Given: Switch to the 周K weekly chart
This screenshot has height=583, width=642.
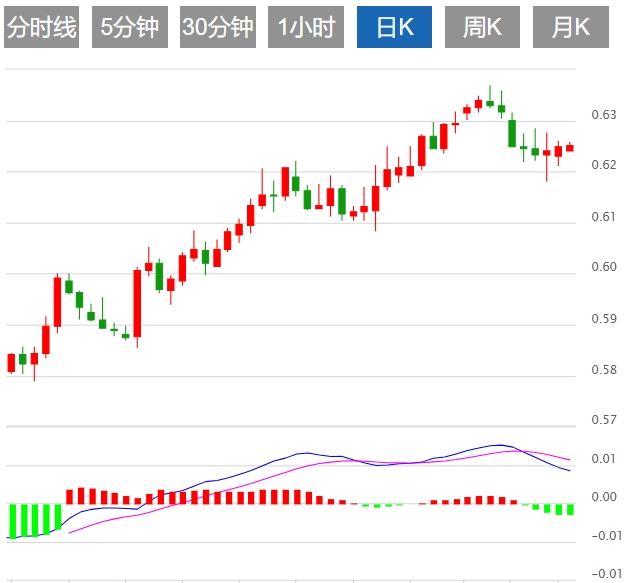Looking at the screenshot, I should (x=482, y=27).
